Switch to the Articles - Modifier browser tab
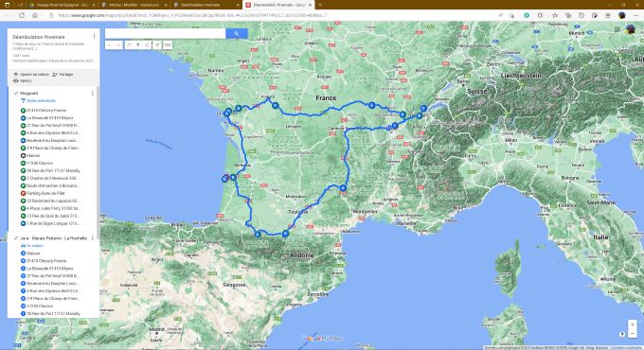This screenshot has height=350, width=644. [x=134, y=5]
